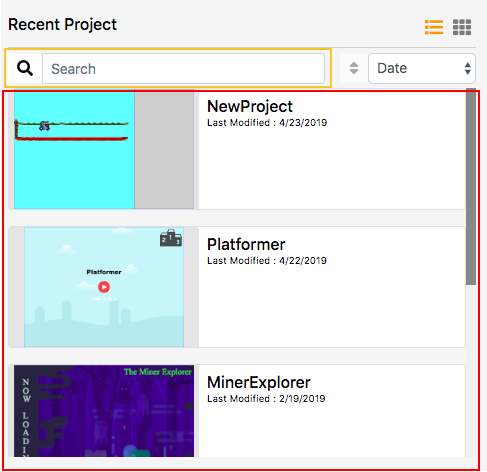
Task: Open the NewProject thumbnail
Action: point(104,149)
